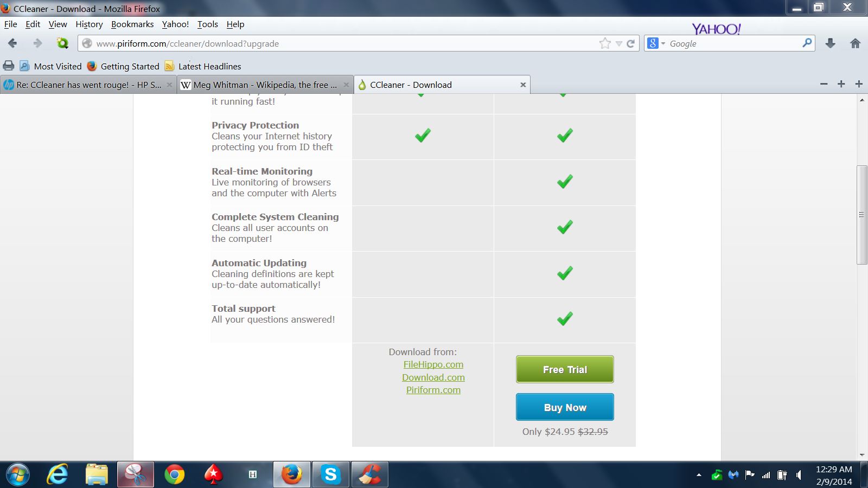Open the Most Visited bookmarks folder
Image resolution: width=868 pixels, height=488 pixels.
50,66
